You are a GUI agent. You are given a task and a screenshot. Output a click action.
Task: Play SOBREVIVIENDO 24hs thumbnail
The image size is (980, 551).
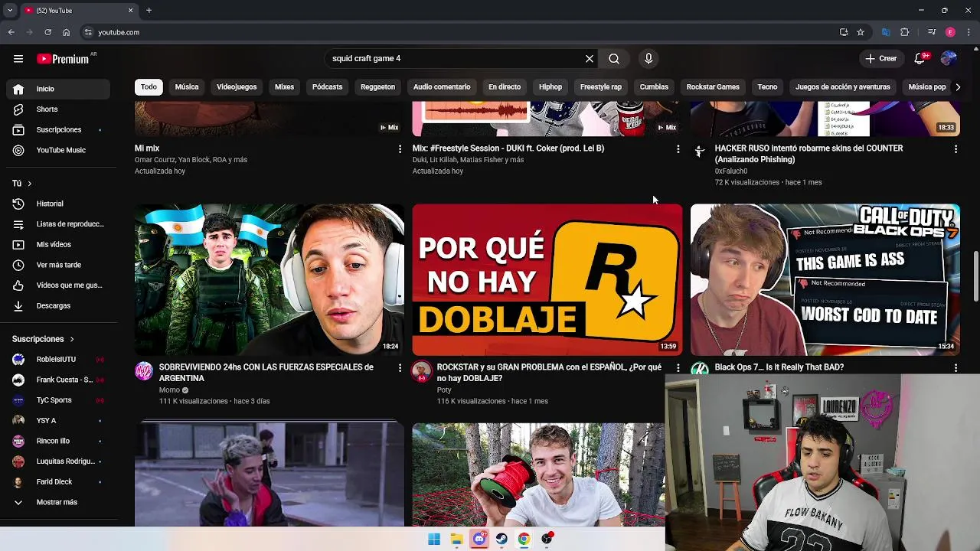click(x=269, y=279)
